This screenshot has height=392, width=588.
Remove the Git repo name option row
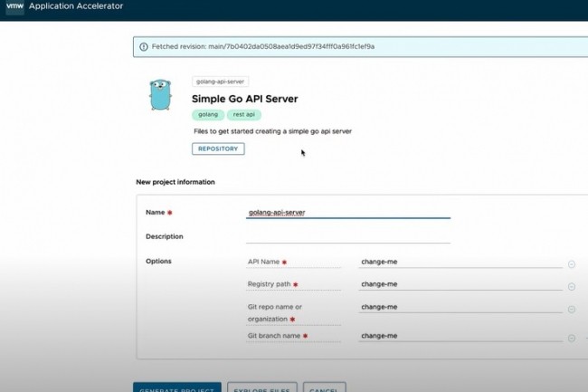tap(572, 310)
